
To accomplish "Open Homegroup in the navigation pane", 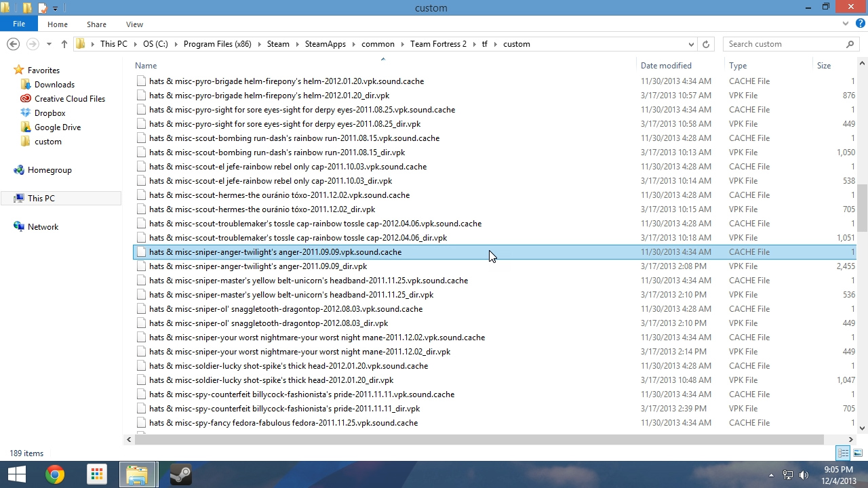I will click(x=50, y=170).
